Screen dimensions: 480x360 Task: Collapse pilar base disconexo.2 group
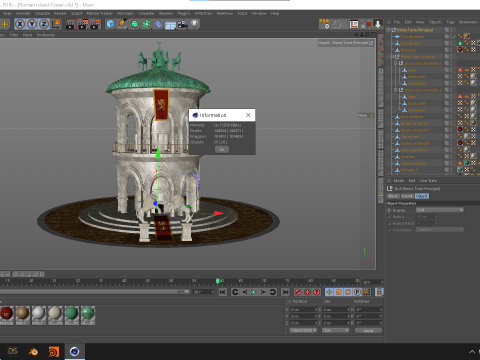[x=396, y=90]
